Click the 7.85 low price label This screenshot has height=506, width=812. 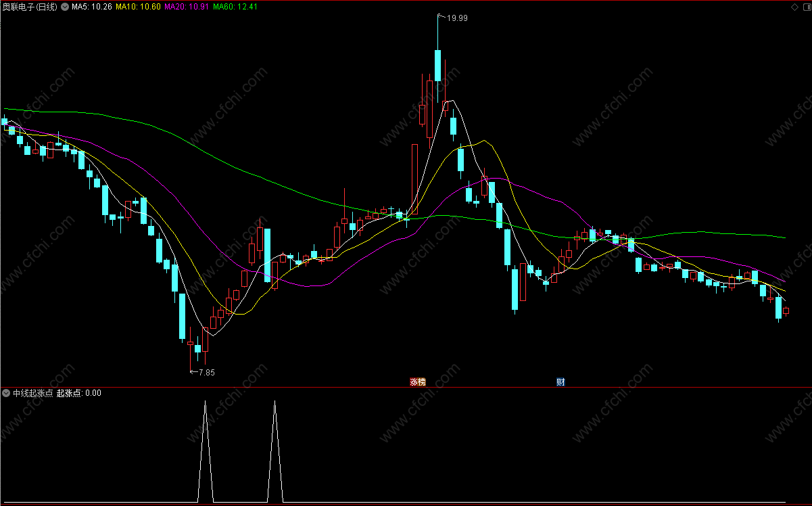click(206, 372)
